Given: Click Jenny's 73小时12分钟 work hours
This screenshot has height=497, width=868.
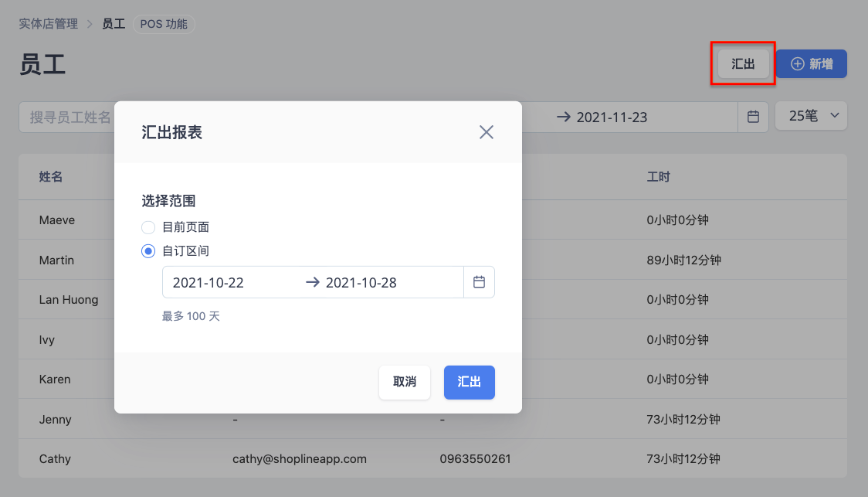Looking at the screenshot, I should (x=683, y=420).
